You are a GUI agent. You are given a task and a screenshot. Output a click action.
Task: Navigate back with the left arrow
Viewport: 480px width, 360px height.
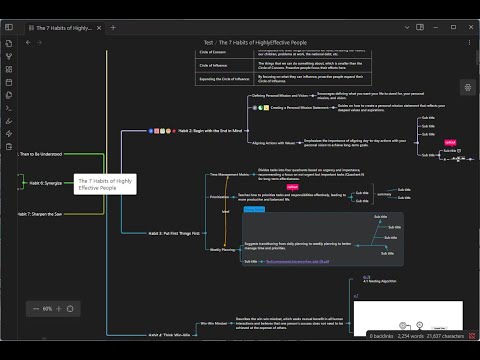pyautogui.click(x=28, y=42)
